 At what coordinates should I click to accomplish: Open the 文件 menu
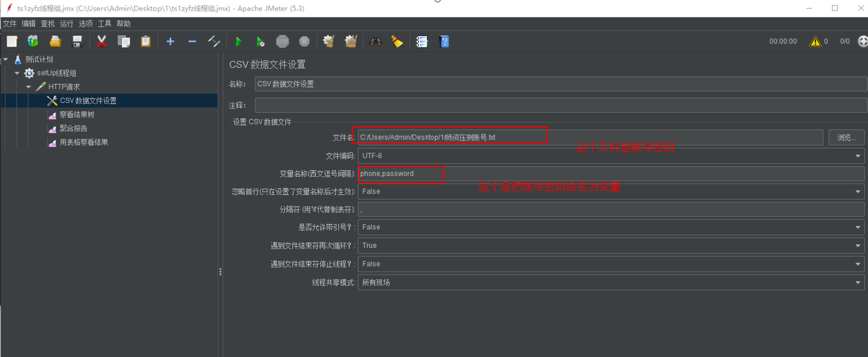pyautogui.click(x=10, y=24)
